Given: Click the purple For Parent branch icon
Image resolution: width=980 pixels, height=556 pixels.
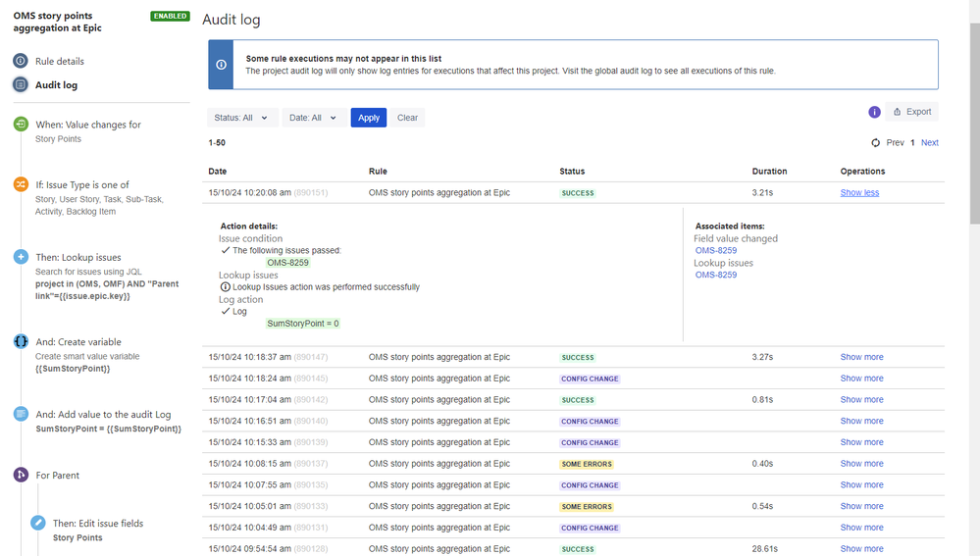Looking at the screenshot, I should [x=21, y=475].
